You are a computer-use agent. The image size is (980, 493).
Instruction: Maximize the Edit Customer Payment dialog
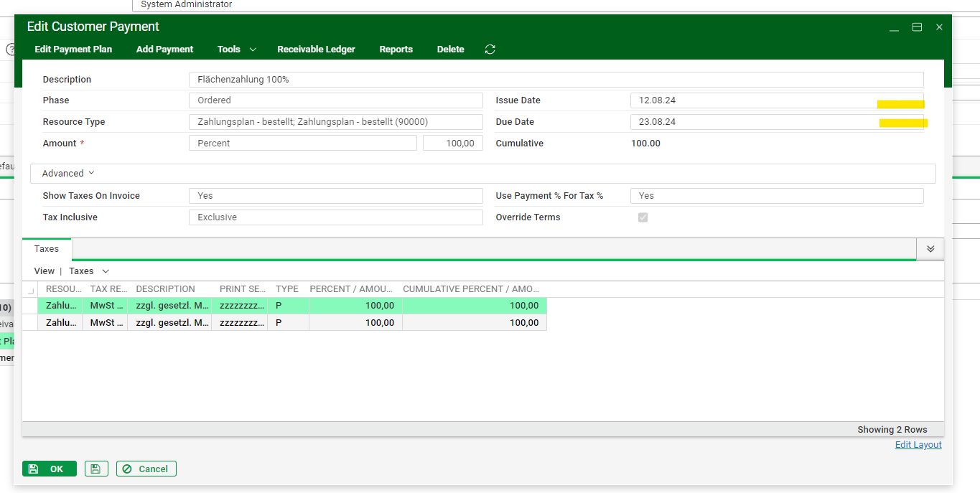point(917,27)
